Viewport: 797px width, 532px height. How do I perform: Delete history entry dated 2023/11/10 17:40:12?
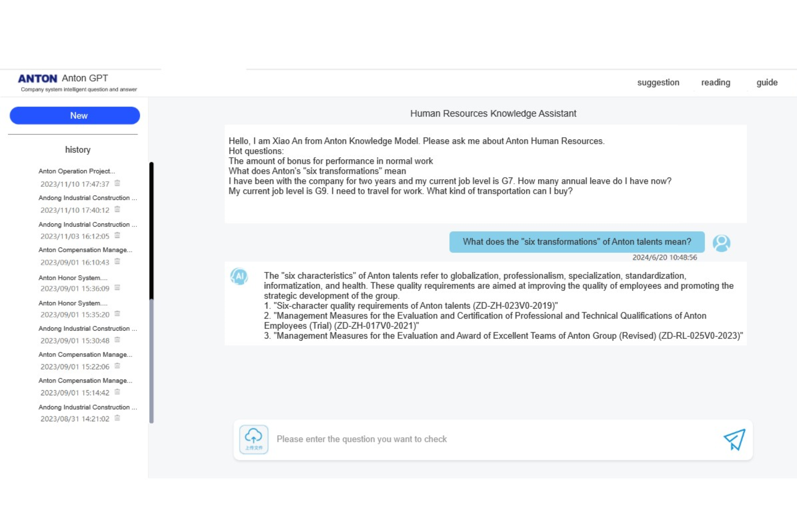click(x=117, y=209)
